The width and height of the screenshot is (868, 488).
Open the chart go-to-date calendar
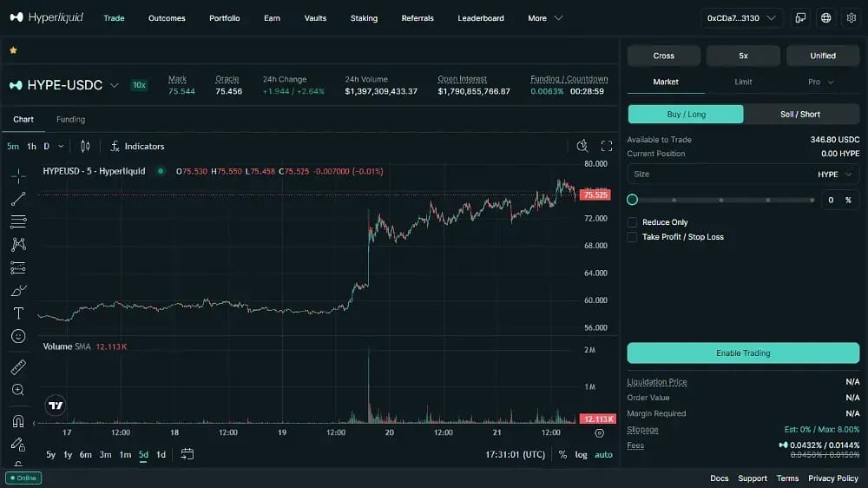[187, 454]
